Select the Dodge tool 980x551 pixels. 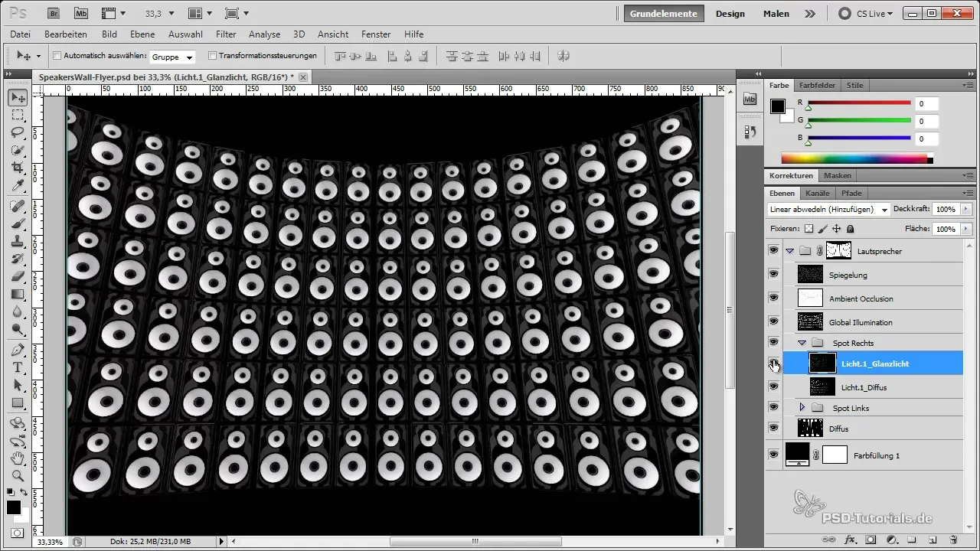17,330
